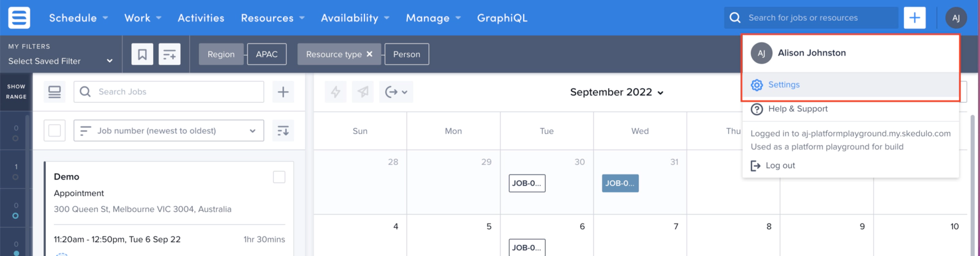Click the Skedulo logo icon
The image size is (980, 256).
coord(19,18)
